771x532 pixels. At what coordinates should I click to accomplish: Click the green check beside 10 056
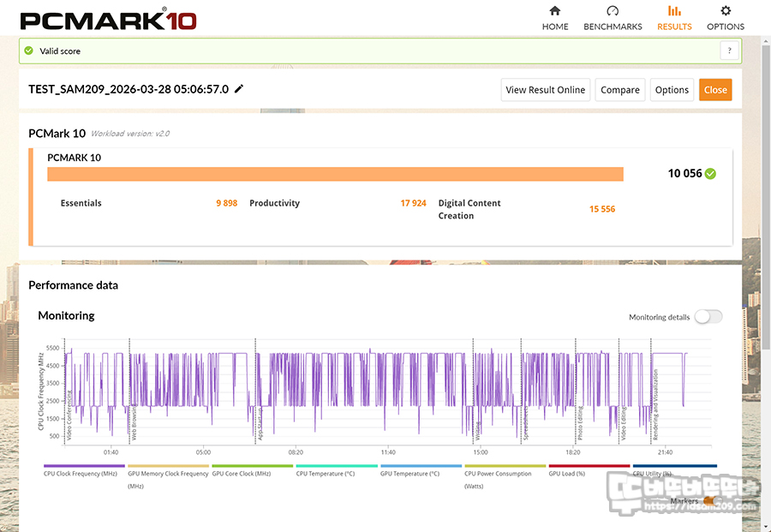[710, 174]
